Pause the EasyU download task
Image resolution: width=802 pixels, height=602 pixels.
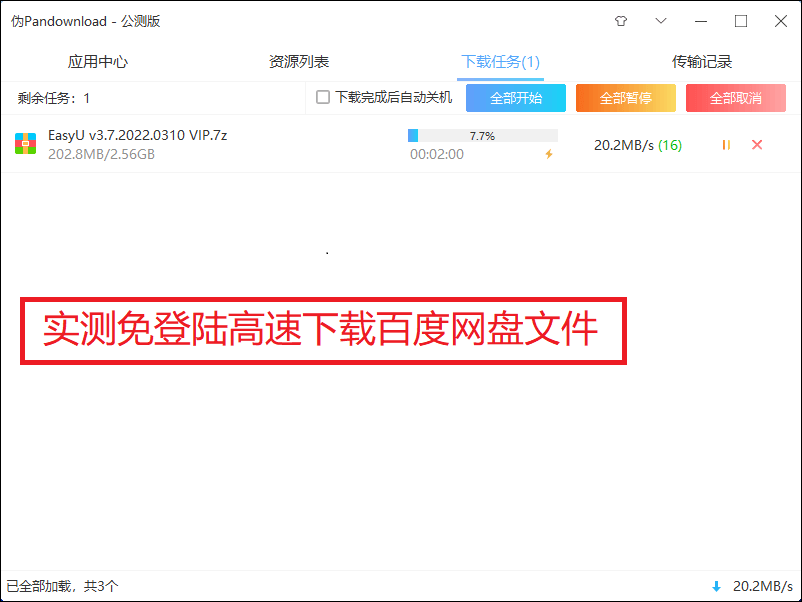pyautogui.click(x=726, y=145)
